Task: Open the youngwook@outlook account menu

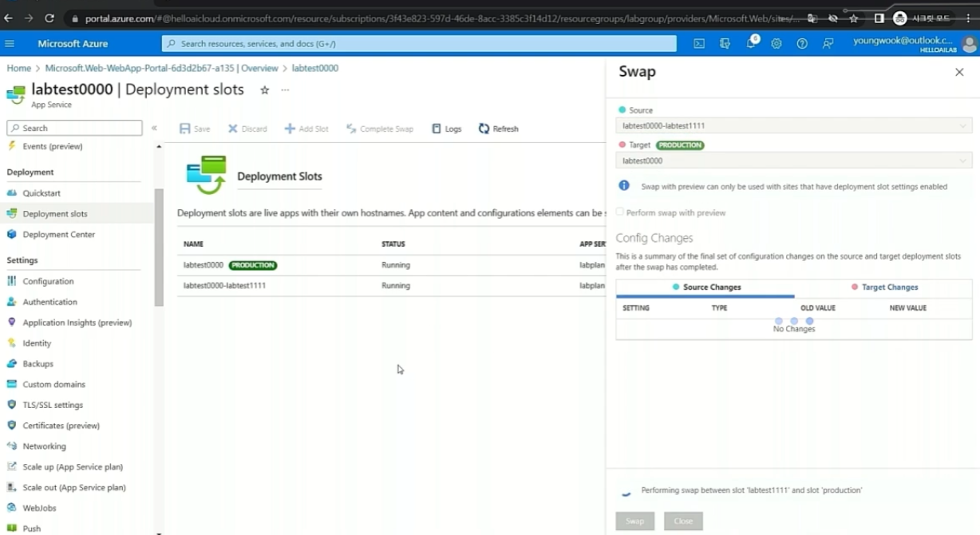Action: click(x=915, y=44)
